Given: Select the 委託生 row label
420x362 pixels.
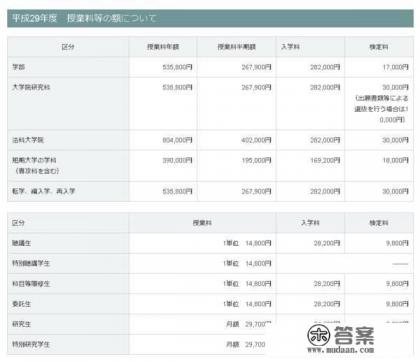Looking at the screenshot, I should point(21,304).
